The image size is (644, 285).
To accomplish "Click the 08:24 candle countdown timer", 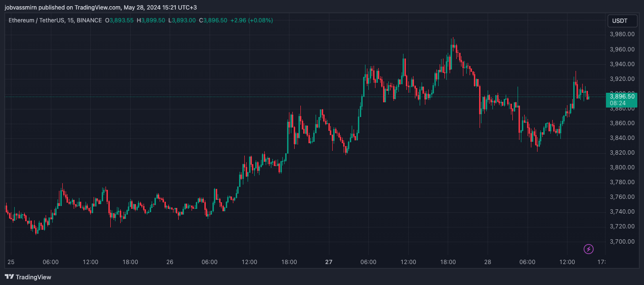I will pyautogui.click(x=617, y=103).
